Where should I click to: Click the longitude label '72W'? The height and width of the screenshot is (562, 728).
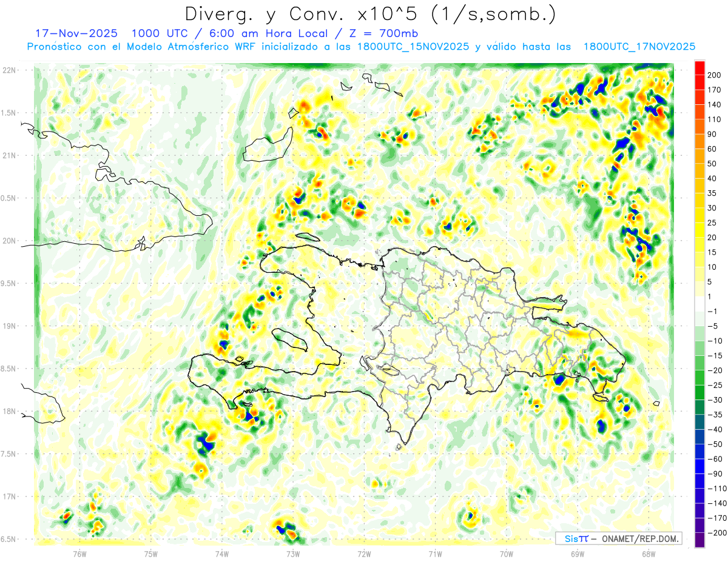[x=364, y=554]
